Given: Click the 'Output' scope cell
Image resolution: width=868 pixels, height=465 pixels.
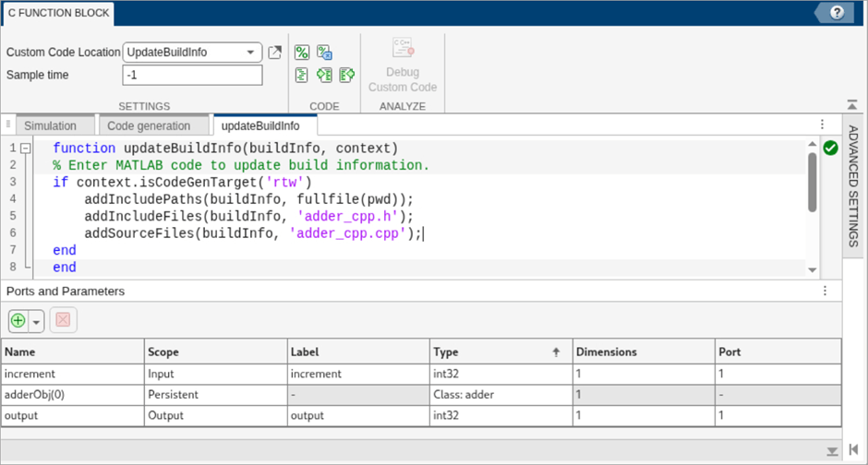Looking at the screenshot, I should [215, 415].
